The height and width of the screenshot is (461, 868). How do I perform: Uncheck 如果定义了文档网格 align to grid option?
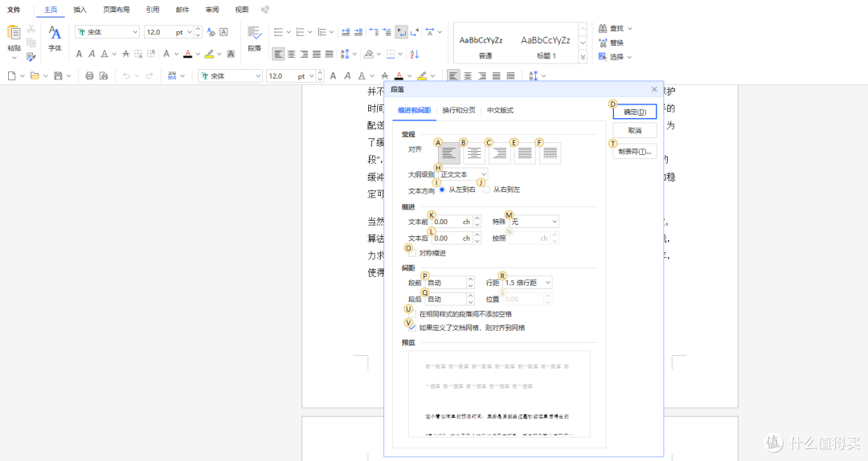click(x=411, y=328)
